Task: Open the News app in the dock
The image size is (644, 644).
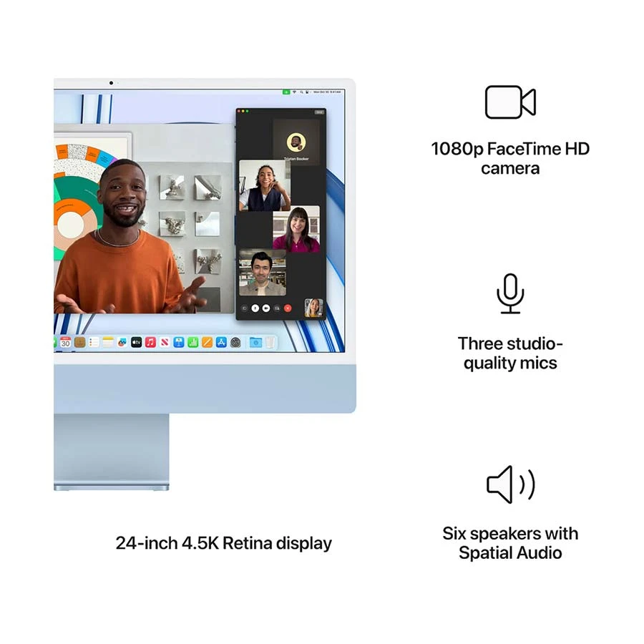Action: tap(165, 342)
